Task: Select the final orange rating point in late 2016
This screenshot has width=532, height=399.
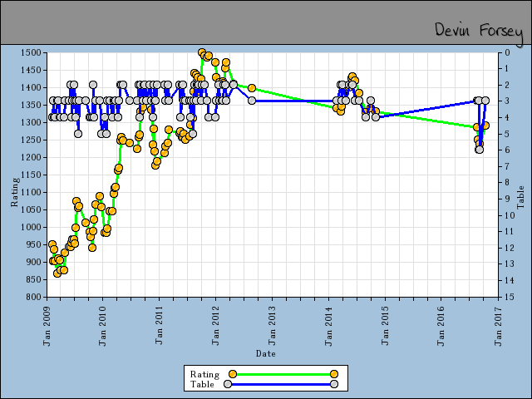Action: tap(485, 126)
